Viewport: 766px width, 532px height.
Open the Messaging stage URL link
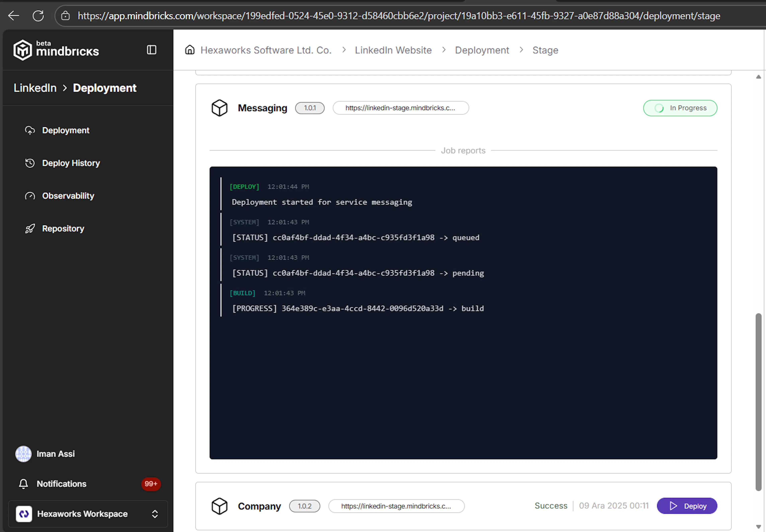click(x=401, y=108)
